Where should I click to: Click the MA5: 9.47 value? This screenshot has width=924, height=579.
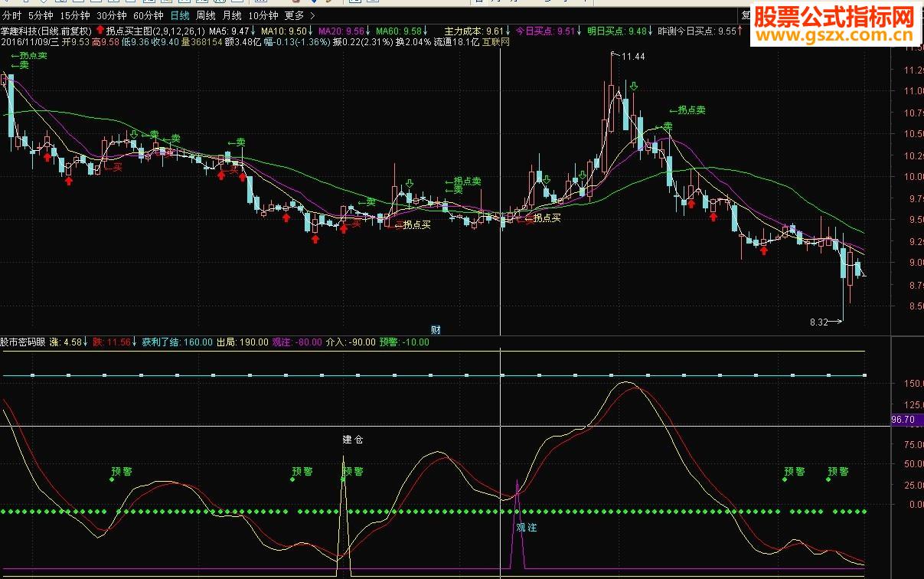(230, 31)
